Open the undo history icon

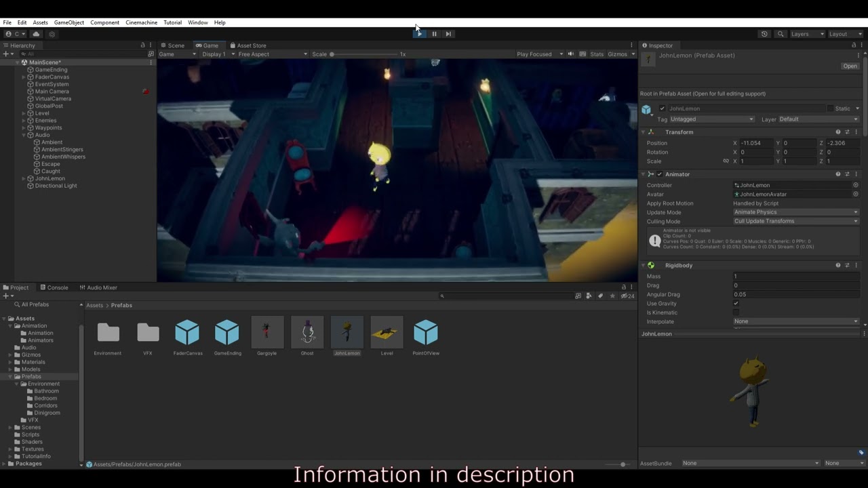pyautogui.click(x=764, y=34)
